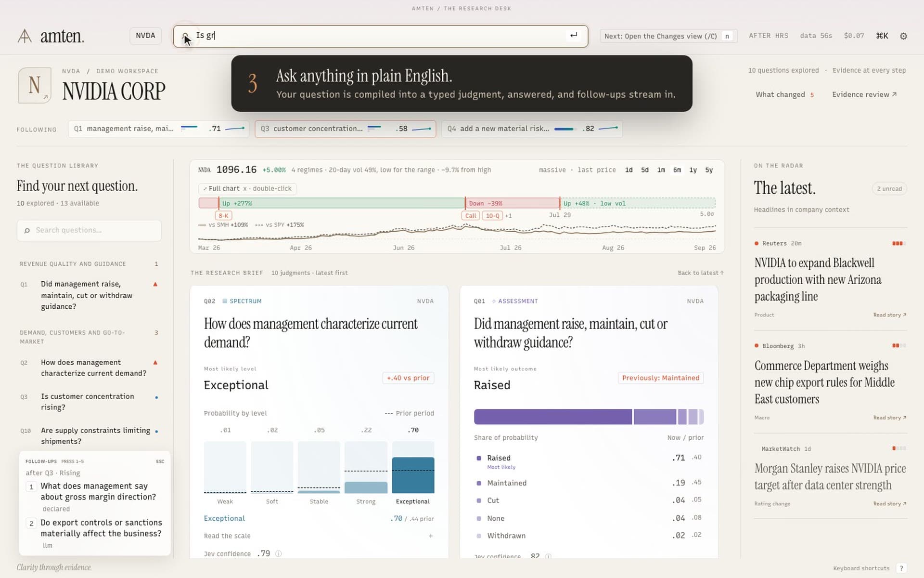Click the Spectrum type icon on card Q02
Image resolution: width=924 pixels, height=578 pixels.
pyautogui.click(x=225, y=301)
